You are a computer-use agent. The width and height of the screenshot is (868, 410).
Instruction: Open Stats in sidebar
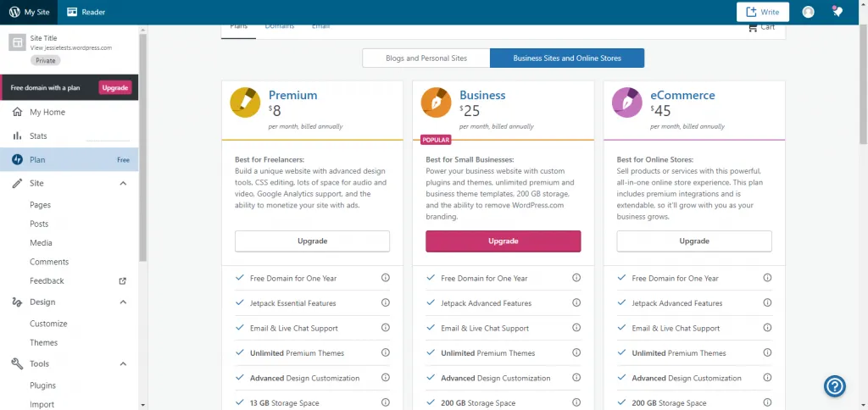coord(70,136)
